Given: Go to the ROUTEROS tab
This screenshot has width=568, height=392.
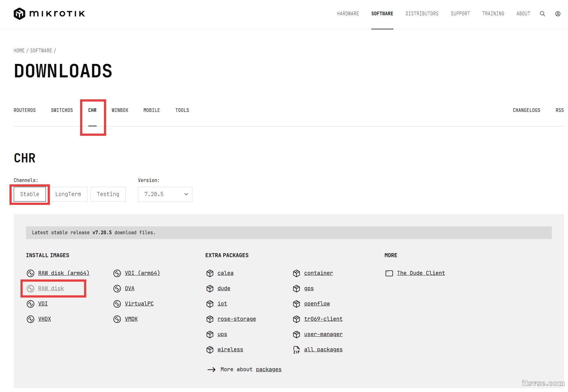Looking at the screenshot, I should pyautogui.click(x=25, y=110).
